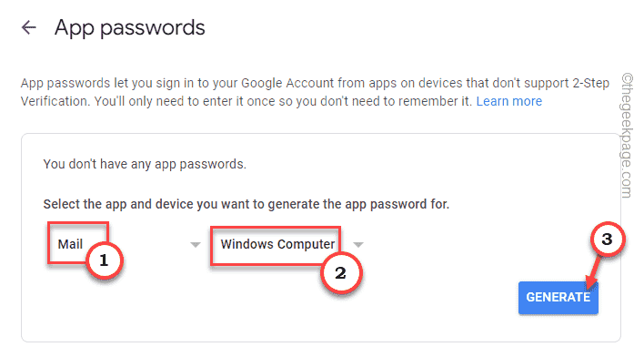The image size is (644, 357).
Task: Click the numbered circle 1 annotation
Action: [105, 260]
